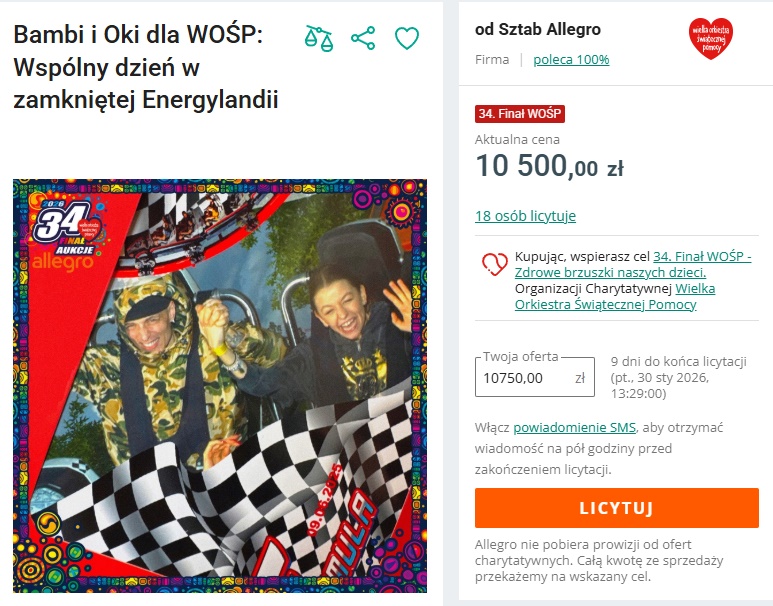View the 18 osób licytuje bidders list
The height and width of the screenshot is (606, 773).
(x=526, y=216)
